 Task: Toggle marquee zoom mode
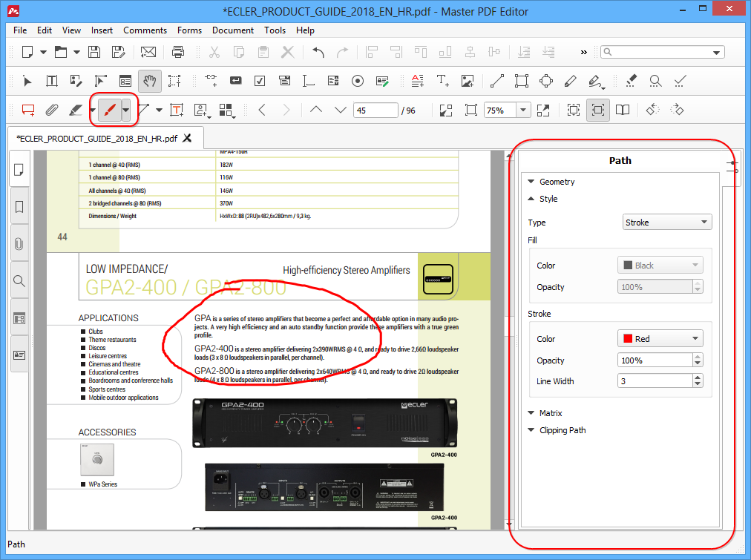573,110
